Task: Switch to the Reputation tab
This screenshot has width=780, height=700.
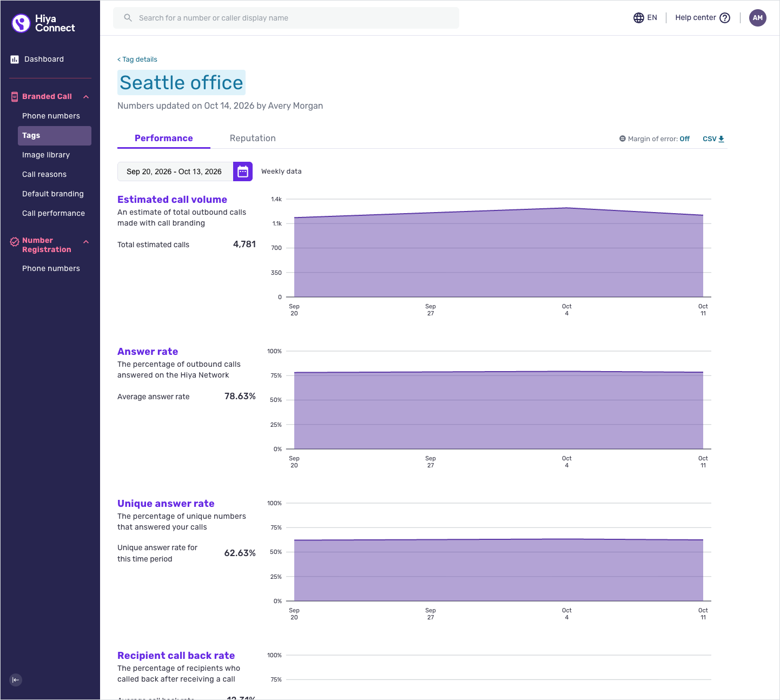Action: (x=253, y=138)
